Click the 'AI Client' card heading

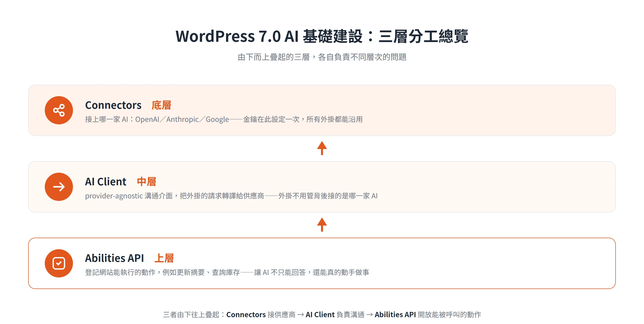click(x=106, y=182)
